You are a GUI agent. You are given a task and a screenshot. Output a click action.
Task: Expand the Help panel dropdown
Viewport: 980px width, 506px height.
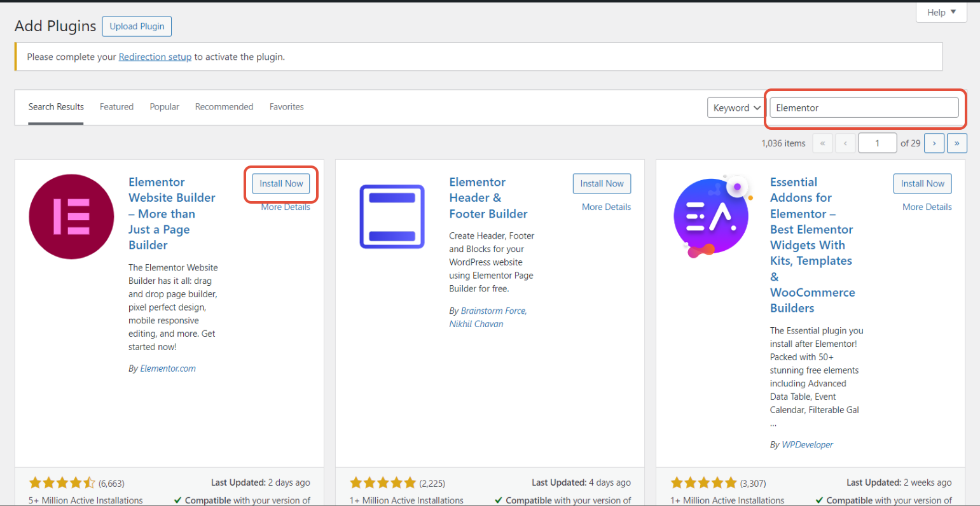pyautogui.click(x=941, y=12)
